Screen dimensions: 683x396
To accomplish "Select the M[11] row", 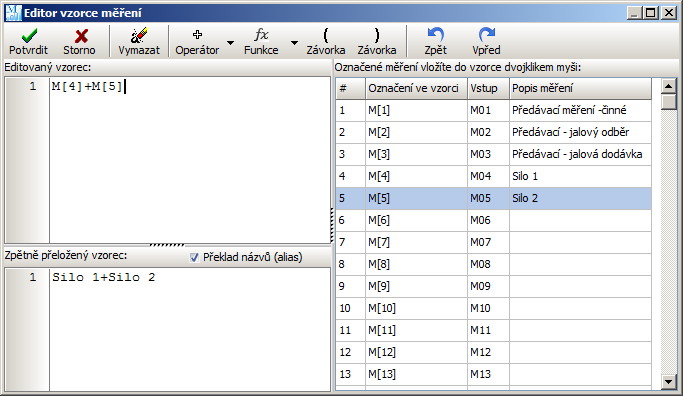I will pos(494,330).
